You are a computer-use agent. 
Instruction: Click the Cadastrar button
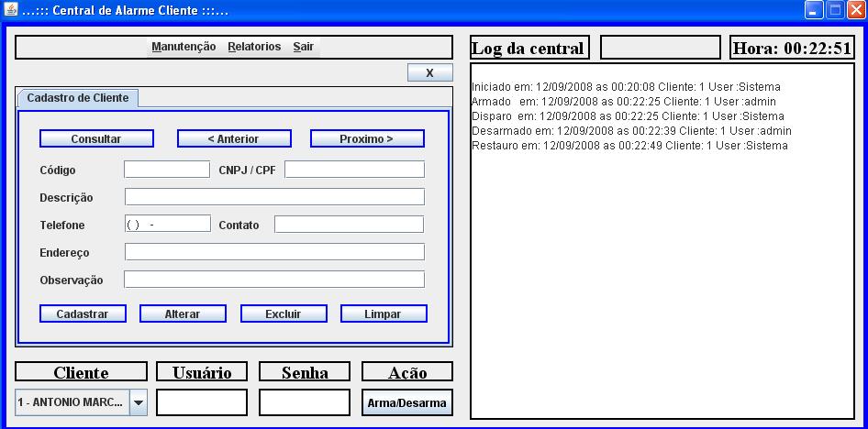pyautogui.click(x=83, y=314)
